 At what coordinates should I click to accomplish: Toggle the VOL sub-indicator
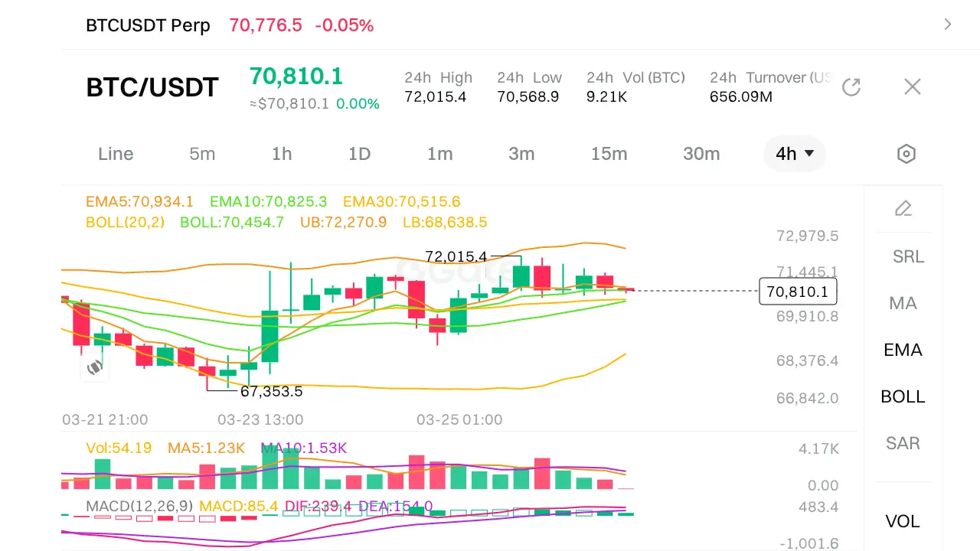tap(903, 521)
